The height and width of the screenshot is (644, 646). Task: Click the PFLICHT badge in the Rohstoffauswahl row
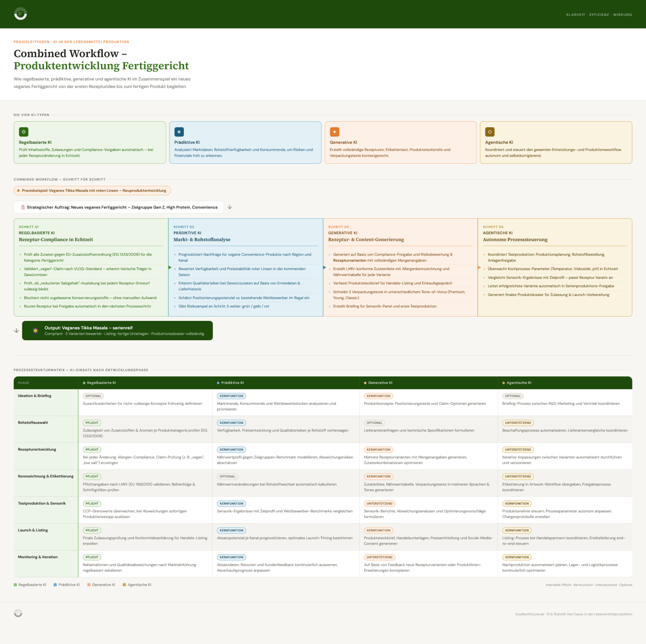point(92,423)
